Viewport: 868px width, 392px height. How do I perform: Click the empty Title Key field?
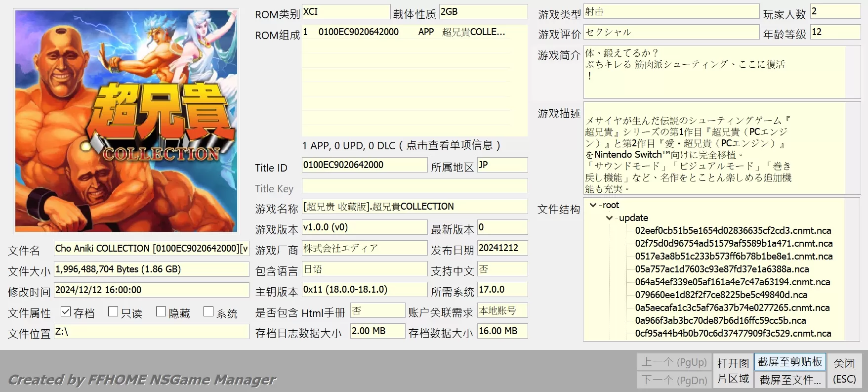[x=414, y=186]
